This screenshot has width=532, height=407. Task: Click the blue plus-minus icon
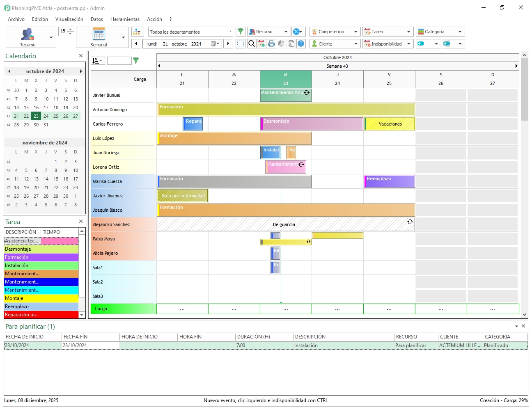(x=298, y=32)
